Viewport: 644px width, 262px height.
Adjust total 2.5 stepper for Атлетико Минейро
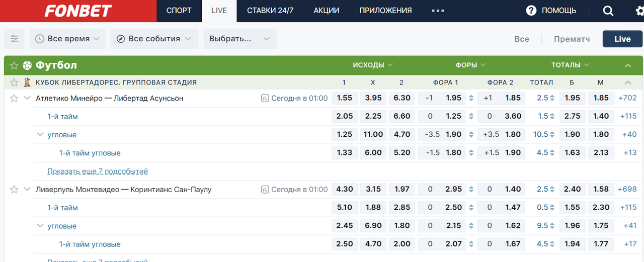(x=552, y=98)
